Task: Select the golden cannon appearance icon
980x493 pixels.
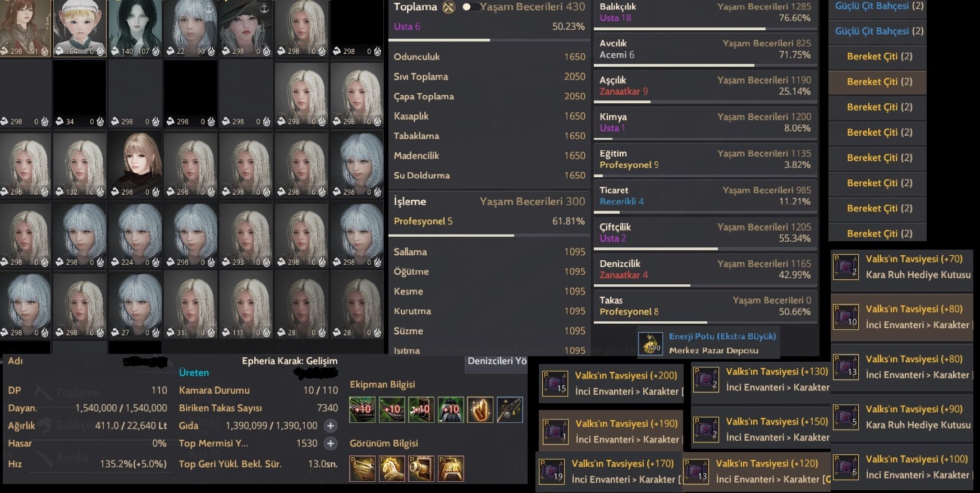Action: [x=421, y=468]
